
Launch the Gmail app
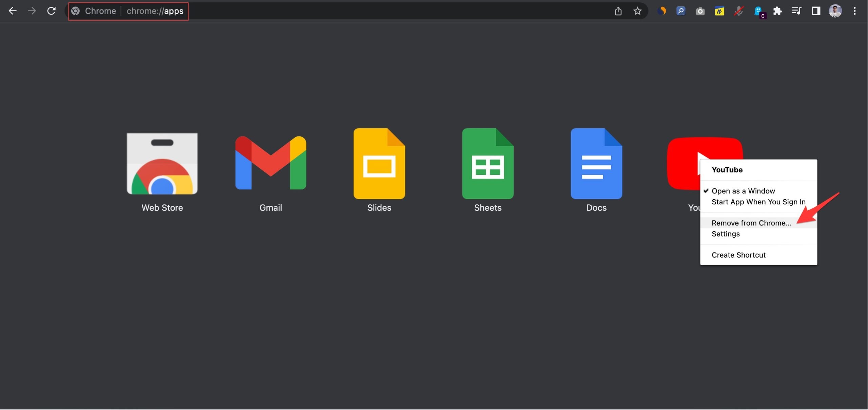tap(271, 163)
